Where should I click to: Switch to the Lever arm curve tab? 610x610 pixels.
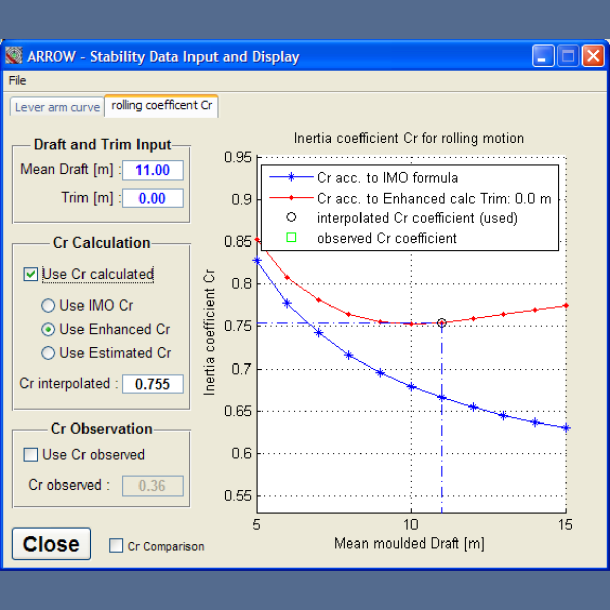[x=57, y=106]
